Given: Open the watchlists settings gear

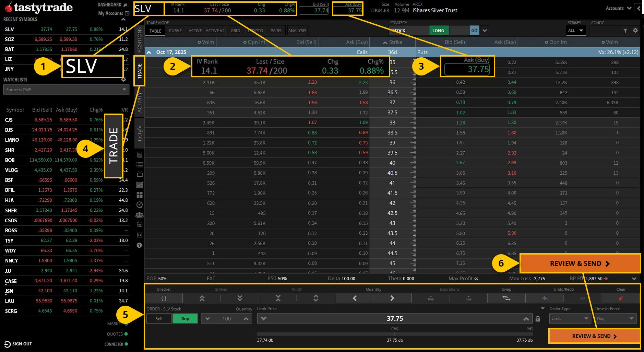Looking at the screenshot, I should pos(124,79).
